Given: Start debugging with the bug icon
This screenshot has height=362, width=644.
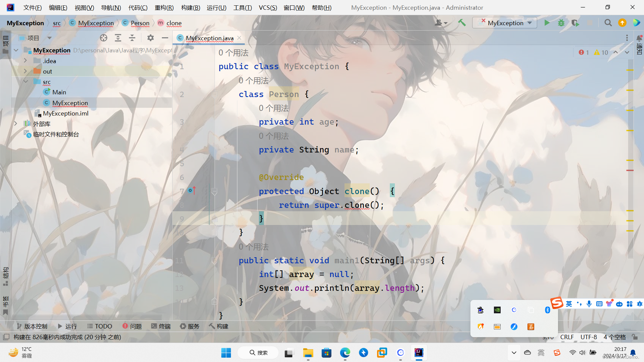Looking at the screenshot, I should point(561,23).
